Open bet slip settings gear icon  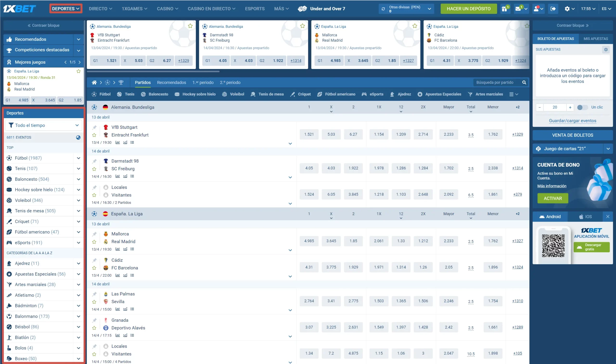[606, 50]
